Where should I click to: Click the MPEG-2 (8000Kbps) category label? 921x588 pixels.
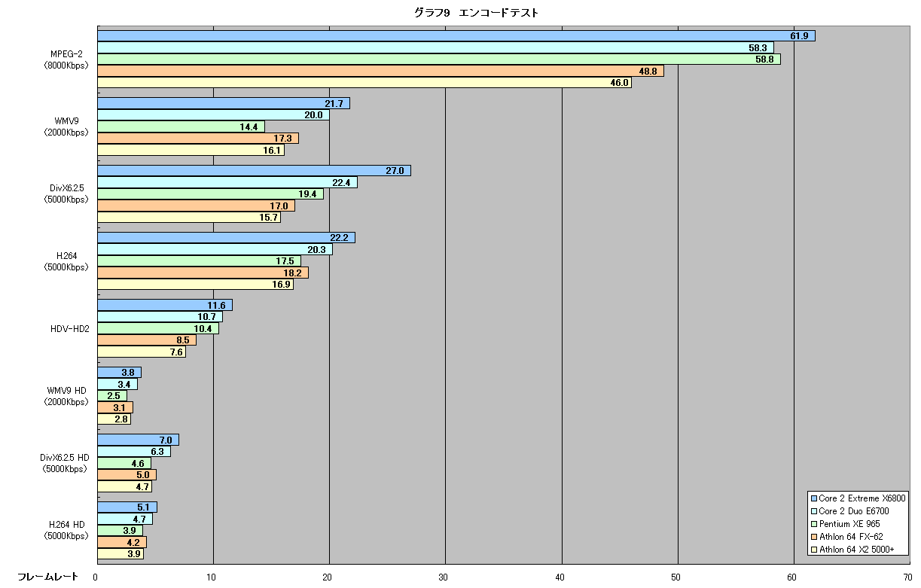[x=66, y=59]
